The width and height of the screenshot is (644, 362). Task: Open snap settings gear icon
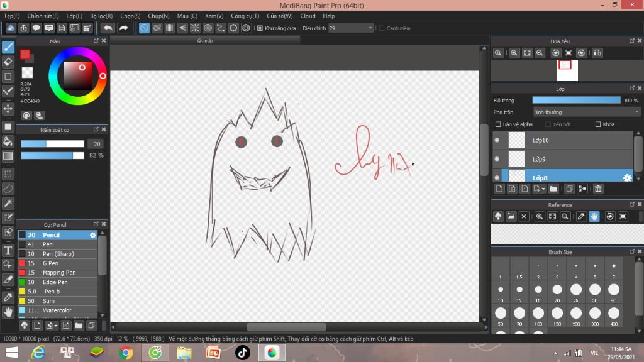[x=246, y=28]
